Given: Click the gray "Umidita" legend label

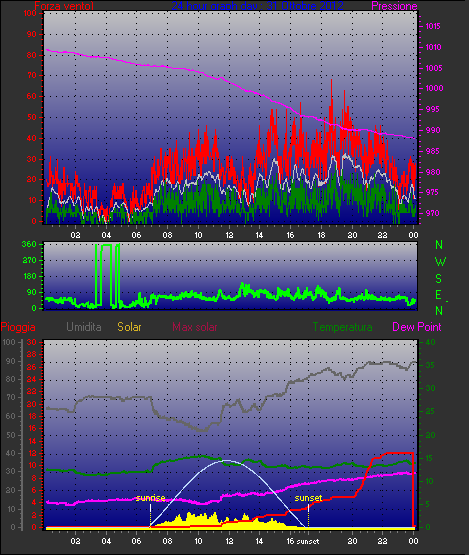Looking at the screenshot, I should [84, 327].
